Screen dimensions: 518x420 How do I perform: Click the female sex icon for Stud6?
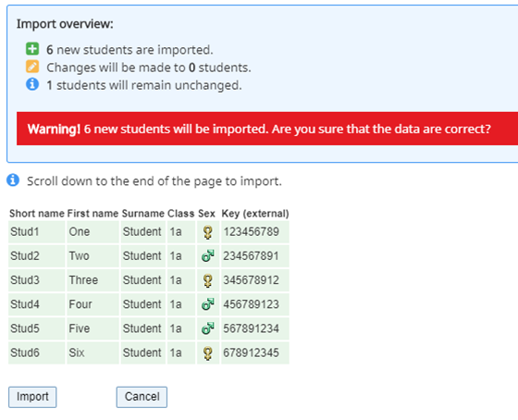coord(208,352)
